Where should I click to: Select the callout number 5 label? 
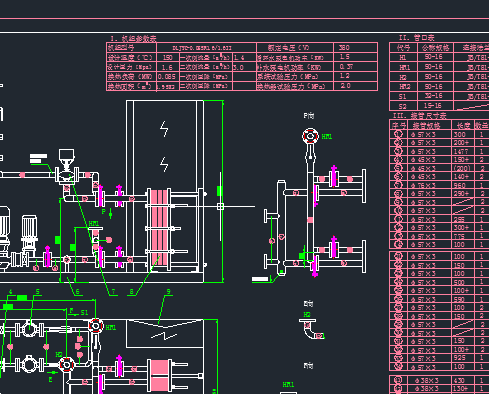click(x=38, y=292)
